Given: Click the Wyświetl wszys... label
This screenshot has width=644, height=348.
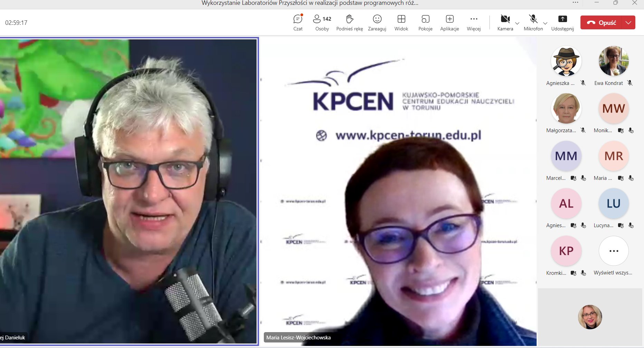Looking at the screenshot, I should tap(613, 273).
